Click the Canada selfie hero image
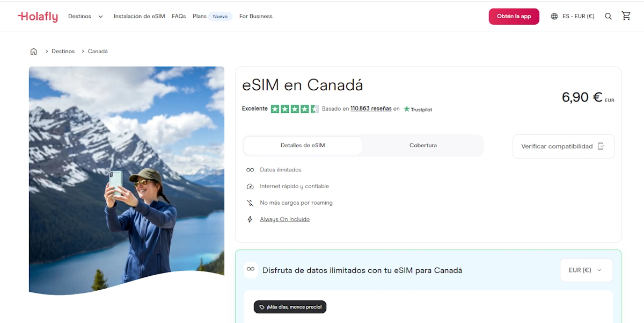644x323 pixels. pyautogui.click(x=127, y=180)
